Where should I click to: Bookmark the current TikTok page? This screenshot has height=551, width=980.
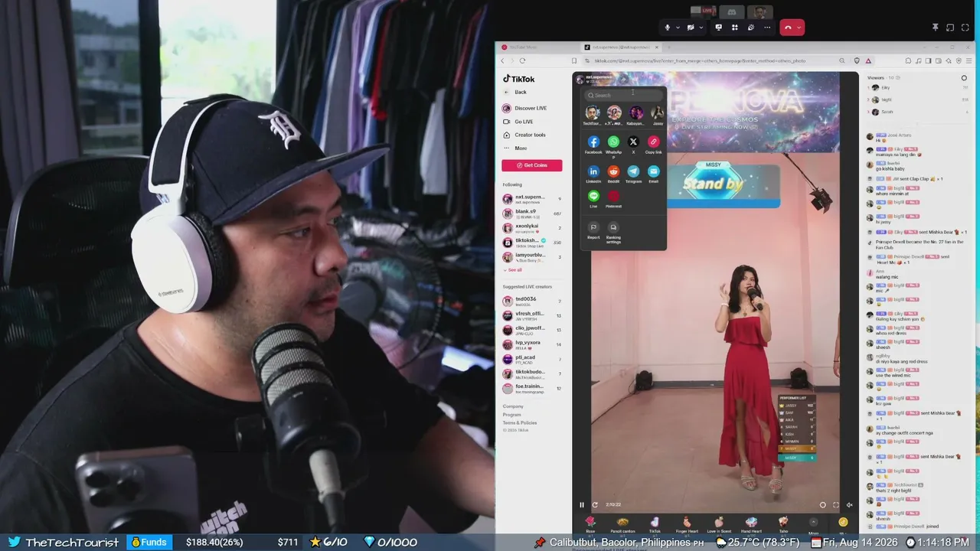(x=573, y=60)
